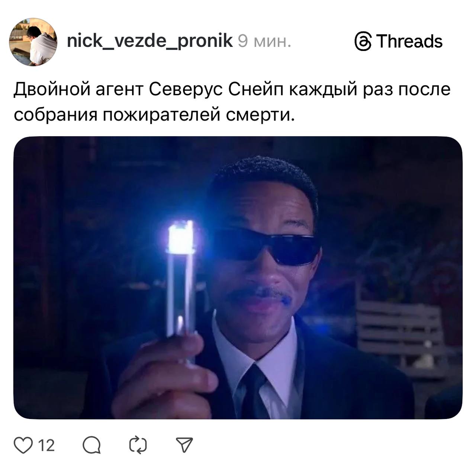
Task: Click the 'Threads' wordmark text
Action: pos(410,41)
